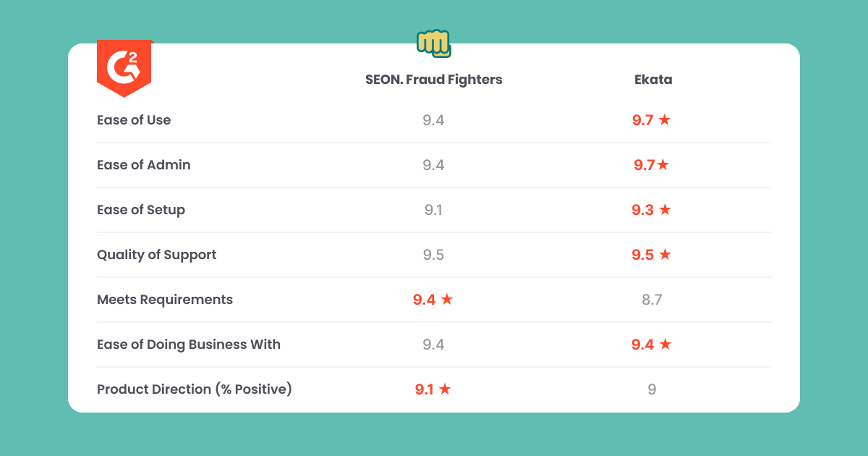Click the Product Direction (% Positive) label
This screenshot has width=868, height=456.
(195, 389)
